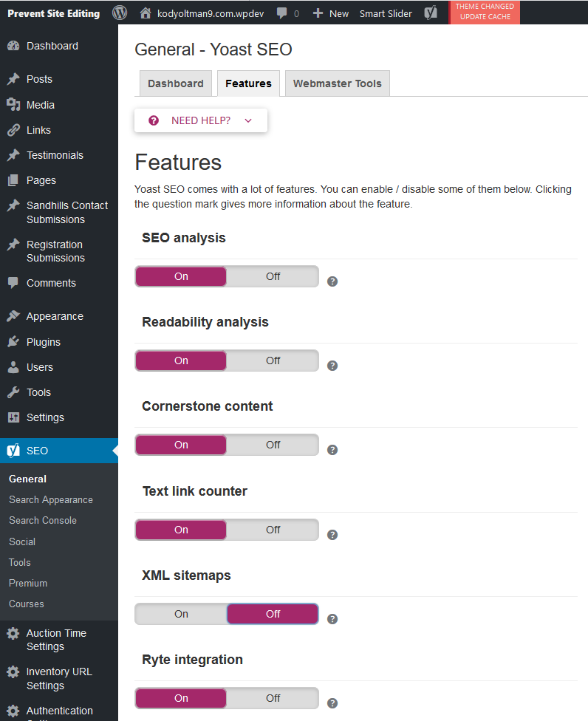Select the Features tab
Screen dimensions: 588x721
pos(248,83)
